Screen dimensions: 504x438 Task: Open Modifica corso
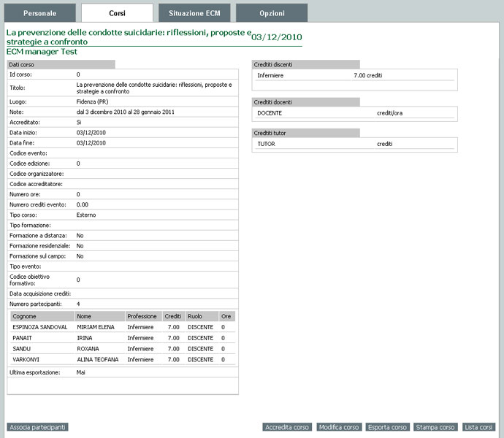pos(339,427)
